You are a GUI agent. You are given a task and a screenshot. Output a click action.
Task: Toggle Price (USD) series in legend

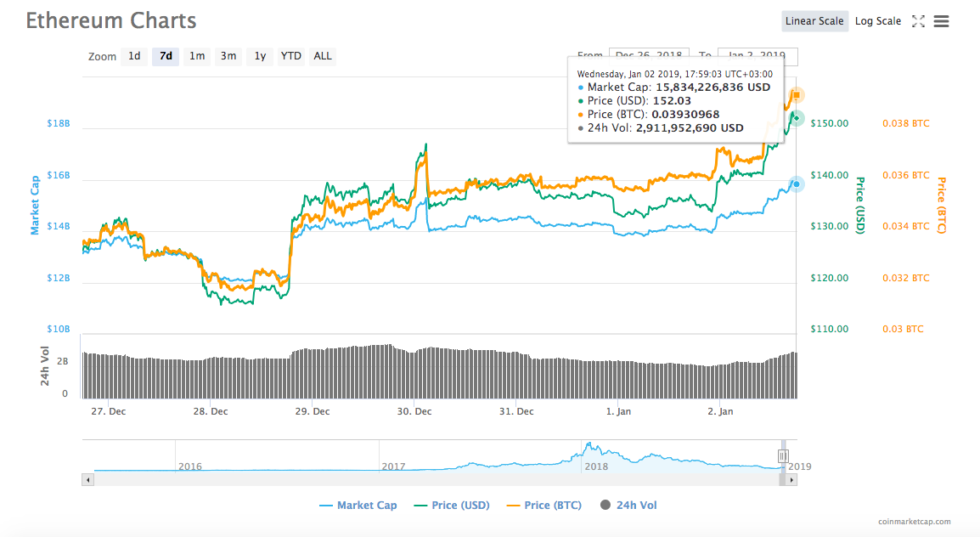[452, 505]
